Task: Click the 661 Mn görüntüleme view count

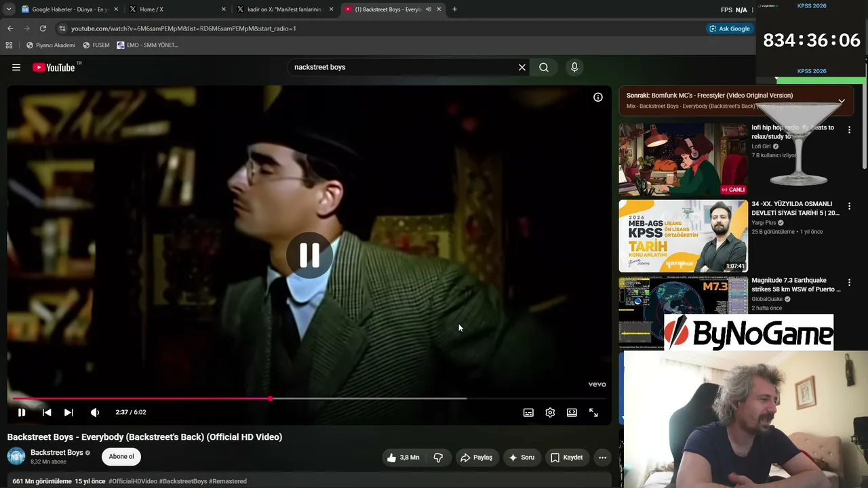Action: (42, 481)
